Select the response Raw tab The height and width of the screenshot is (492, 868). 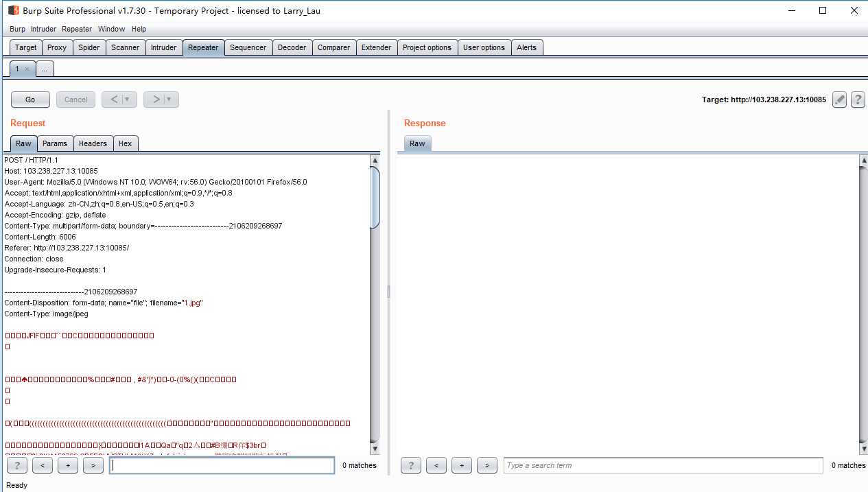pyautogui.click(x=417, y=143)
